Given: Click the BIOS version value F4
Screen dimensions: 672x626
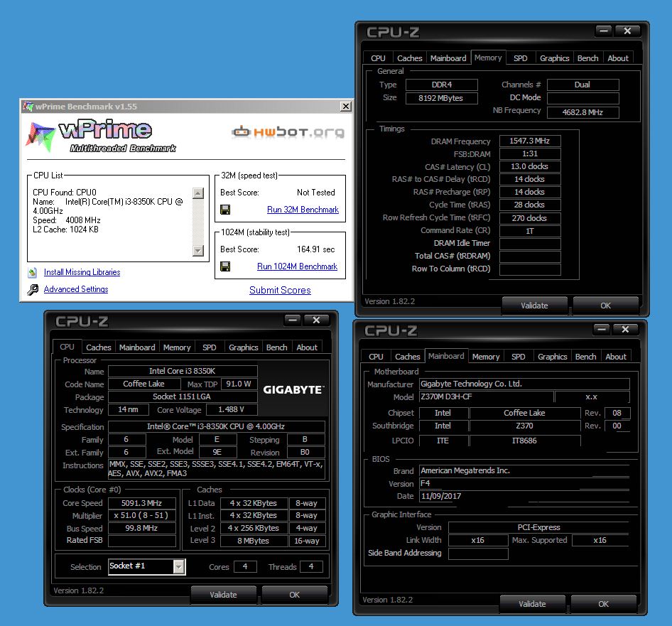Looking at the screenshot, I should tap(524, 484).
